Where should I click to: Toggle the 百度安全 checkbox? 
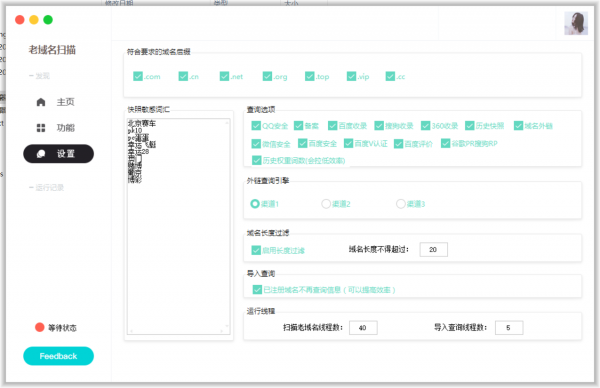point(302,143)
